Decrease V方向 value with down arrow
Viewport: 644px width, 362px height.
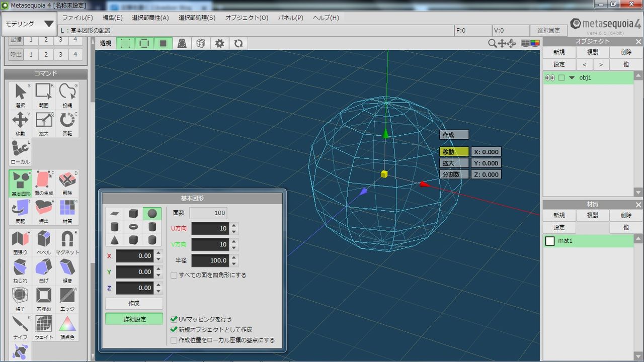coord(234,248)
